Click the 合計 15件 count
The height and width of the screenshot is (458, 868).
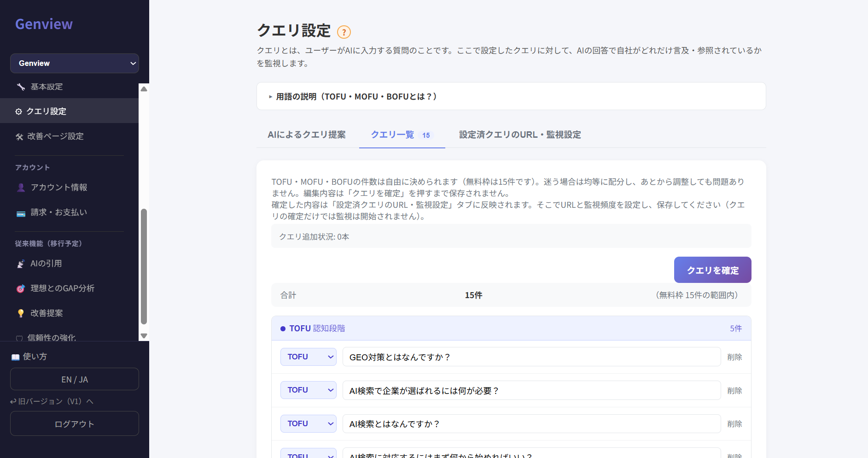pyautogui.click(x=473, y=295)
